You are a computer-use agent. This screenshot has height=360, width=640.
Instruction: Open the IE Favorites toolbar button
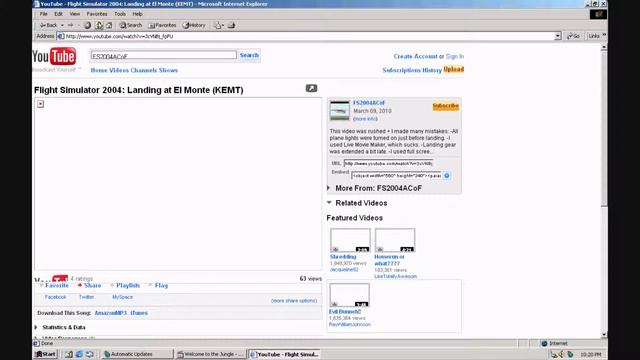(162, 25)
